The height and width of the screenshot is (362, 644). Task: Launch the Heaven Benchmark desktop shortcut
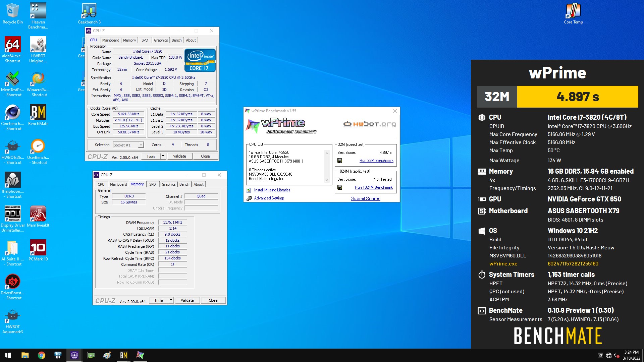click(38, 16)
